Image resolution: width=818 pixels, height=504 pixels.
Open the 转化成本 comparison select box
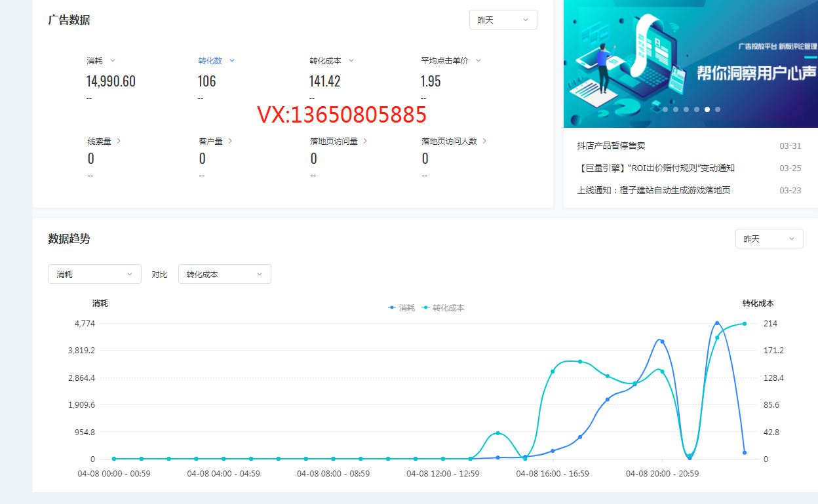pyautogui.click(x=225, y=274)
